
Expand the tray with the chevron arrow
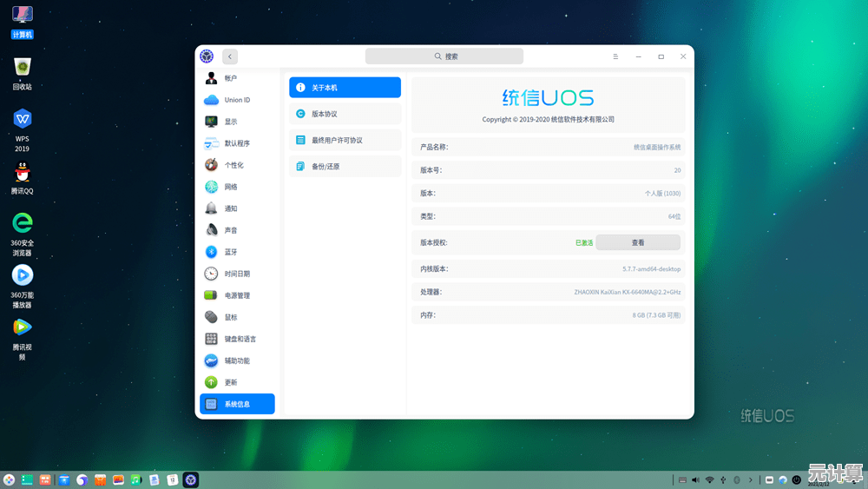(751, 479)
